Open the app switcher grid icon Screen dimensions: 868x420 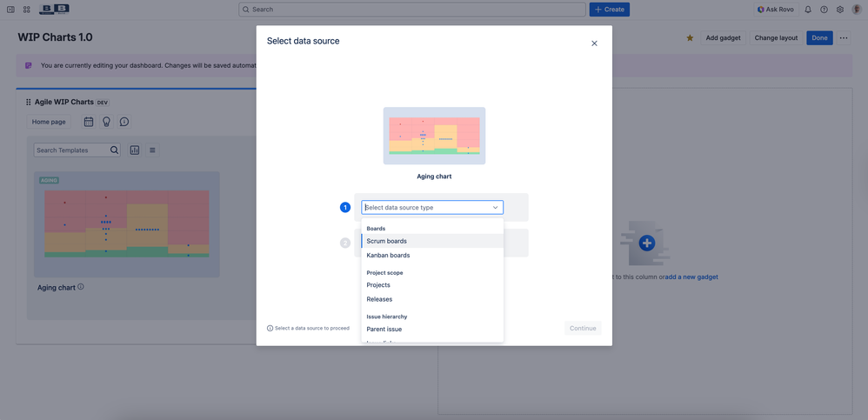(27, 10)
